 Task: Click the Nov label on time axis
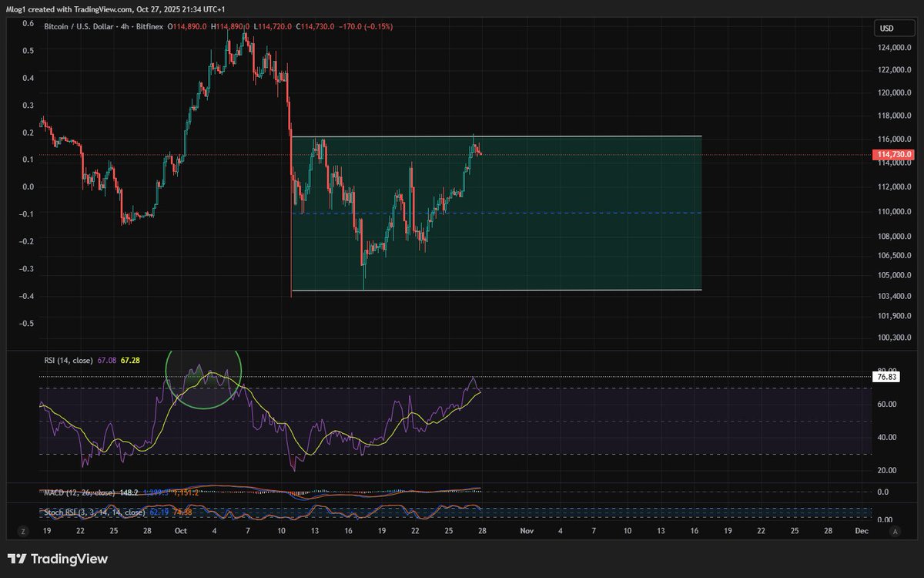(x=527, y=531)
